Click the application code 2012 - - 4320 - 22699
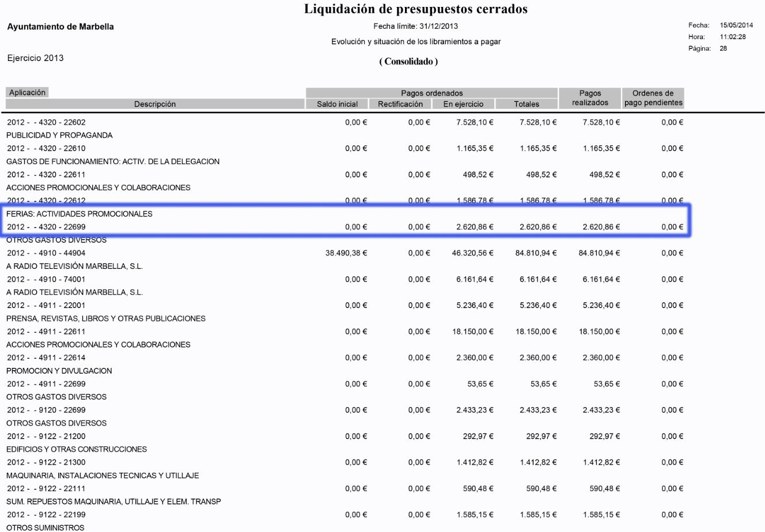 point(46,227)
